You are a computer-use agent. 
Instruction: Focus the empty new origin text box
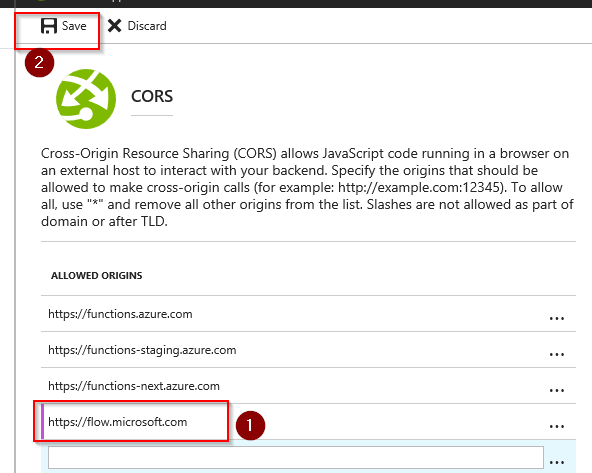(296, 458)
